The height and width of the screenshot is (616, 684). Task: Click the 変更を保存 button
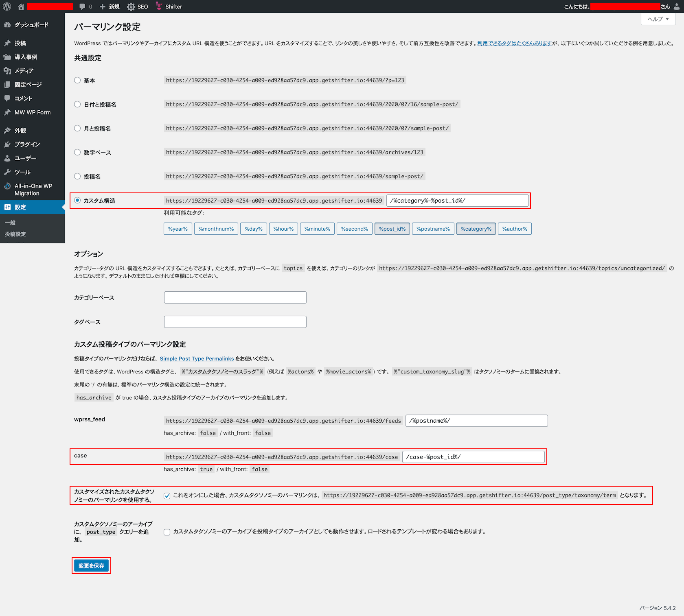coord(91,566)
